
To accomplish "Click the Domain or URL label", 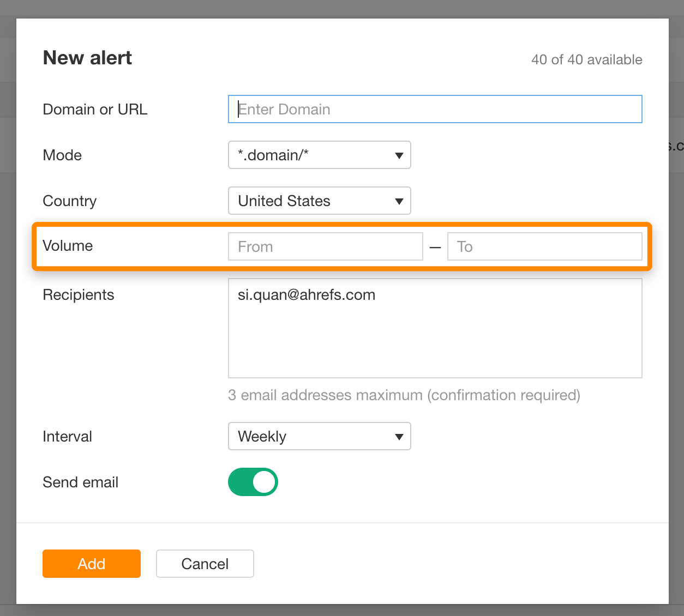I will click(x=95, y=110).
